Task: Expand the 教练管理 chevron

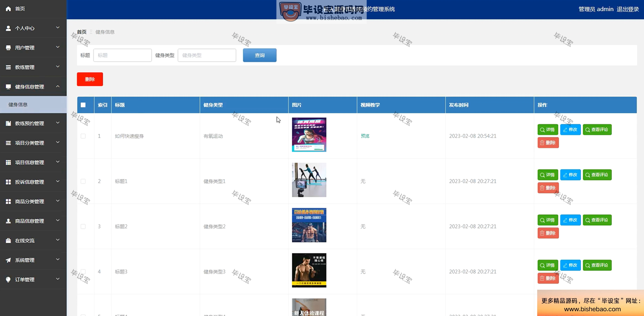Action: 58,66
